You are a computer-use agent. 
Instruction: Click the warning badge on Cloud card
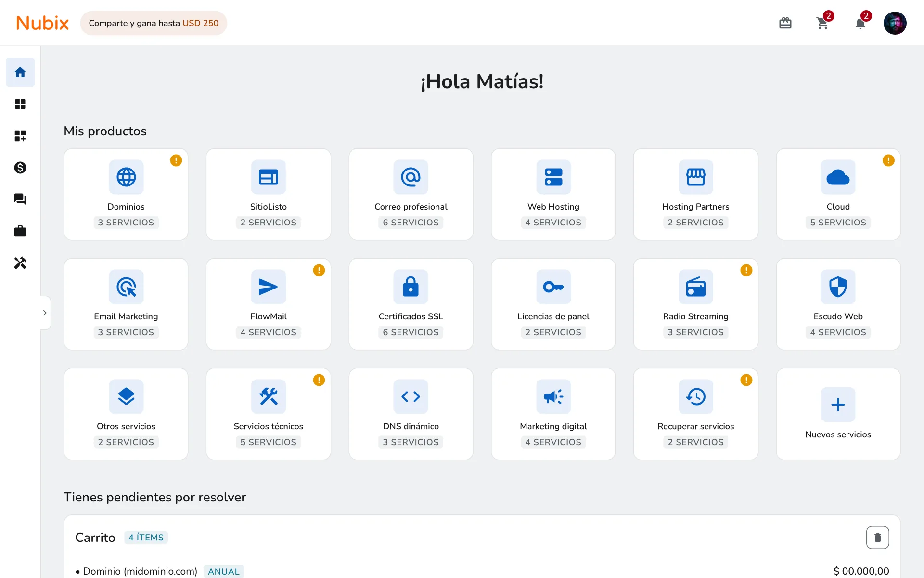tap(888, 160)
